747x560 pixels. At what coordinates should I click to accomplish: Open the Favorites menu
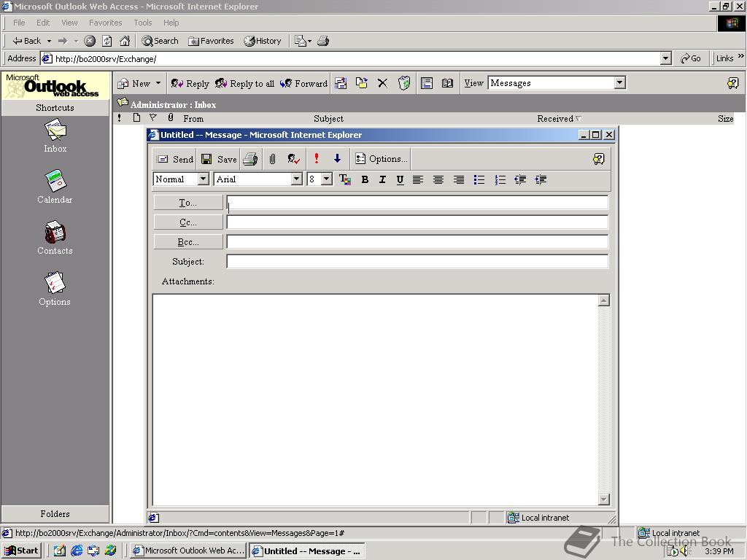point(105,23)
